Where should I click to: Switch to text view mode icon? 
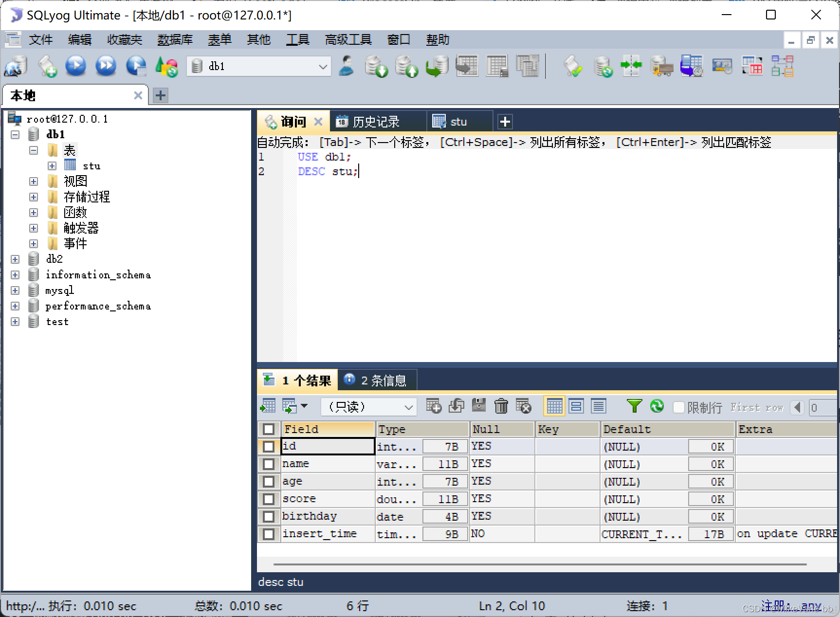[599, 406]
